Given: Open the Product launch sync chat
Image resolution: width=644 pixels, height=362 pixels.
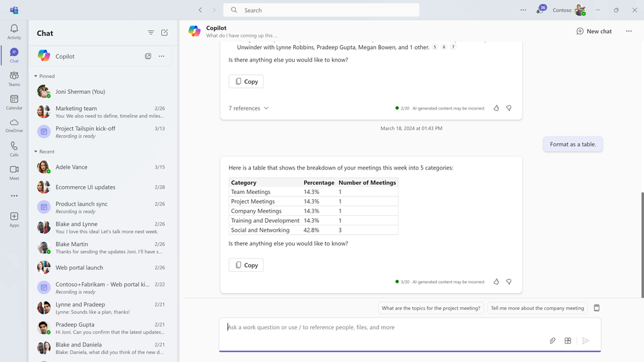Looking at the screenshot, I should click(101, 207).
